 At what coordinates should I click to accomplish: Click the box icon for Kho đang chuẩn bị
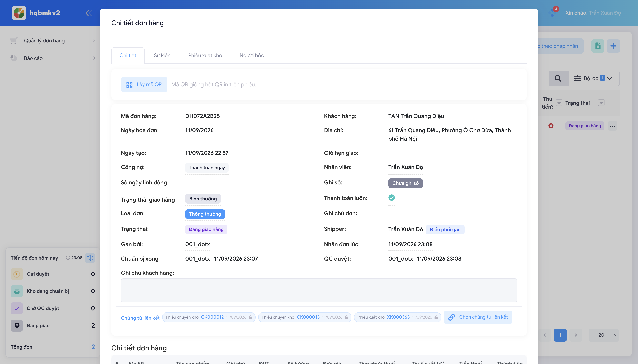[x=17, y=291]
